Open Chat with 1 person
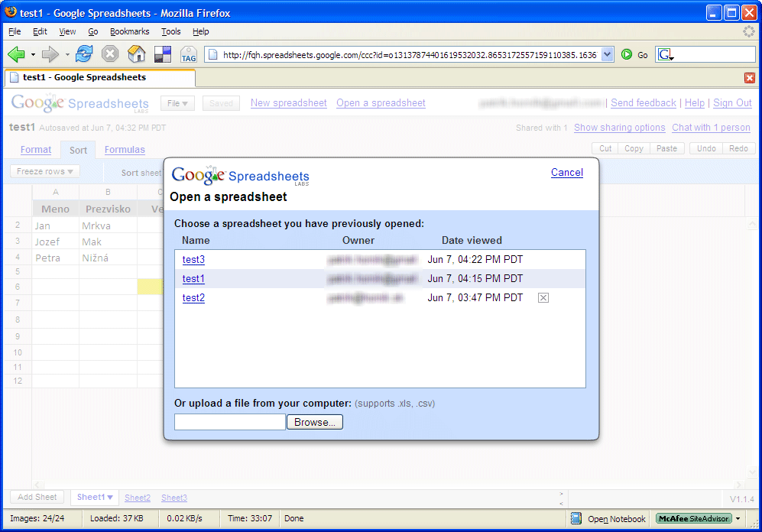 [711, 128]
